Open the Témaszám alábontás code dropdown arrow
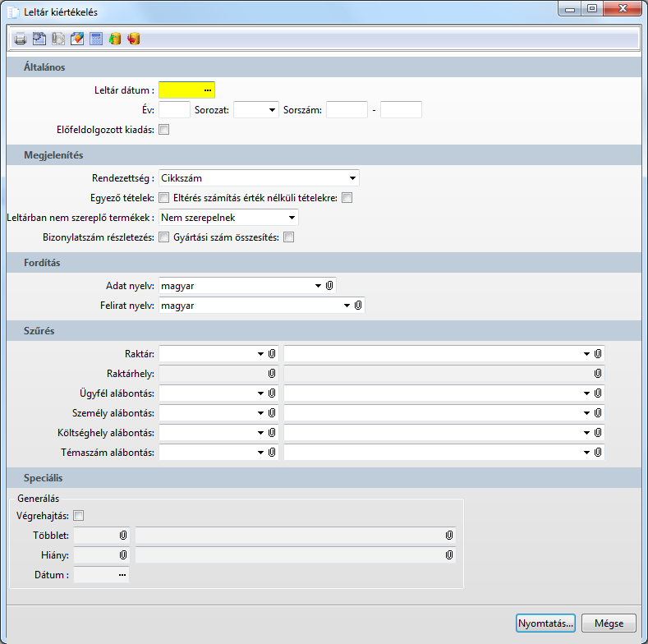 click(x=260, y=453)
